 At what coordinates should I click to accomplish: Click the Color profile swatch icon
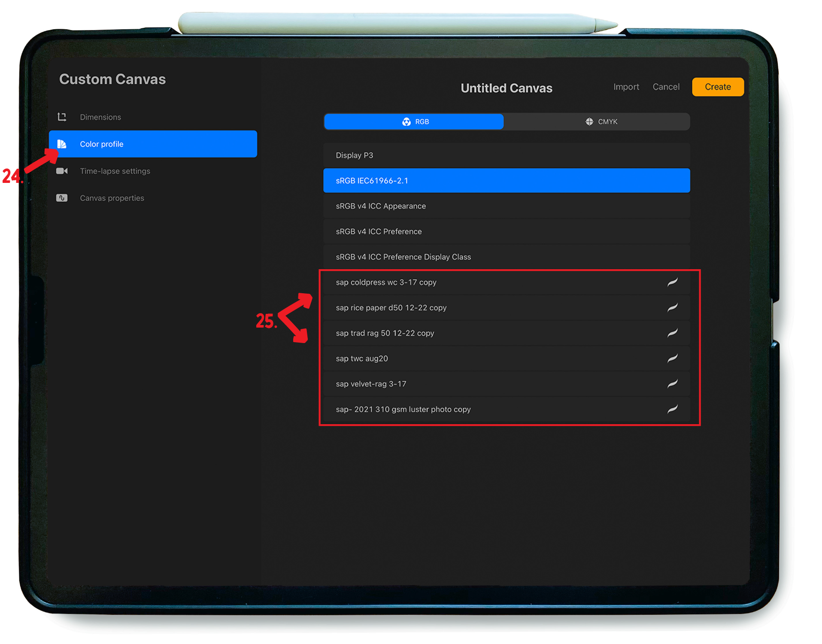coord(62,144)
